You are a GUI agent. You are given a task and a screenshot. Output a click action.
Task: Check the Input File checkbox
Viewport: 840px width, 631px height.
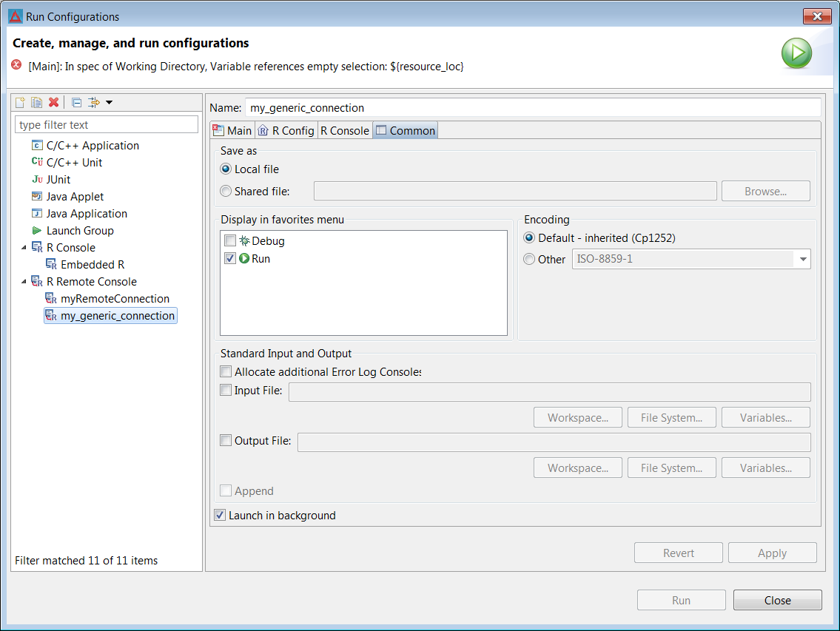pos(226,390)
